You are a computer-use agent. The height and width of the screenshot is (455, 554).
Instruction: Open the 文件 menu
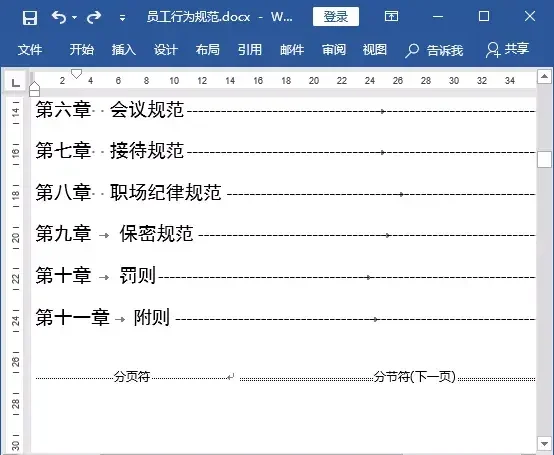click(x=30, y=49)
